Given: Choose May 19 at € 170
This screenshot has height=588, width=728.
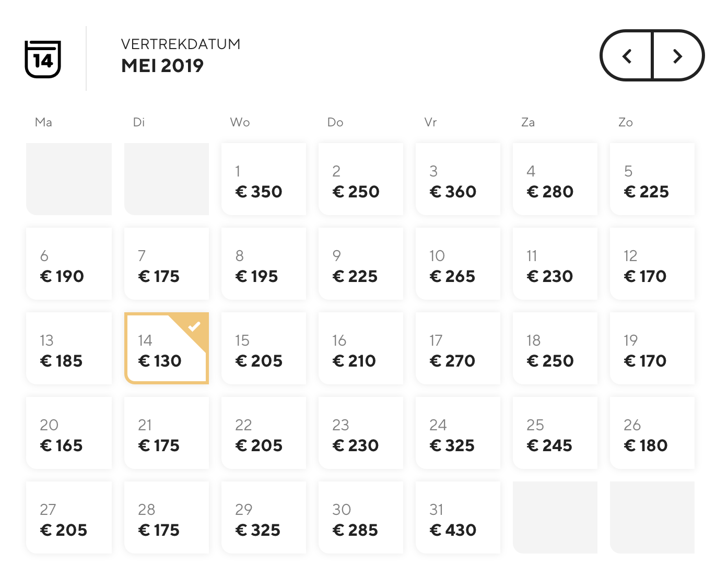Looking at the screenshot, I should point(652,348).
